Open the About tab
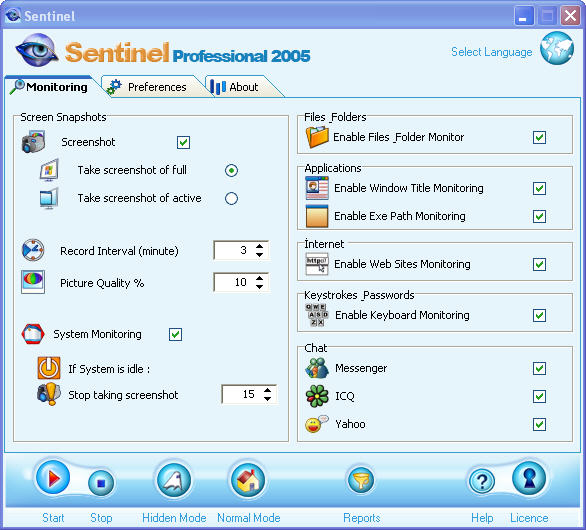This screenshot has width=586, height=530. [239, 87]
